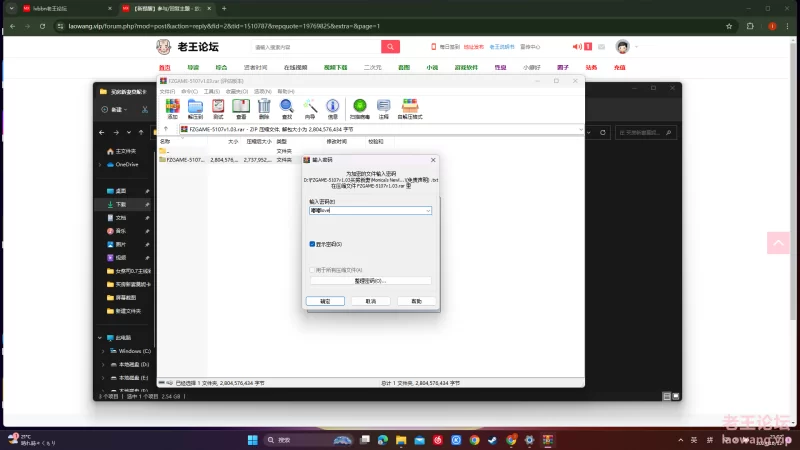Click Cancel (取消) in the password dialog
Screen dimensions: 800x450
[x=371, y=301]
